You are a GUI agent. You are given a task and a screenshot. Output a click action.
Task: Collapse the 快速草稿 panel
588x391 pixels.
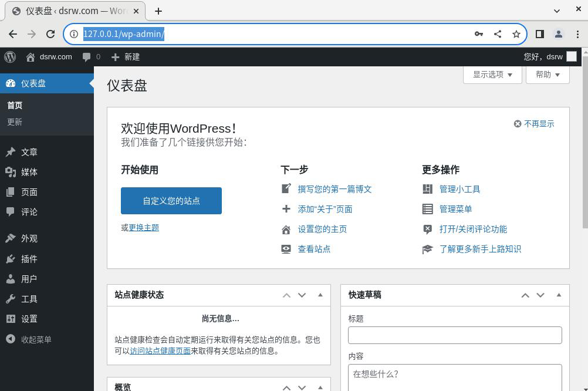pos(559,295)
